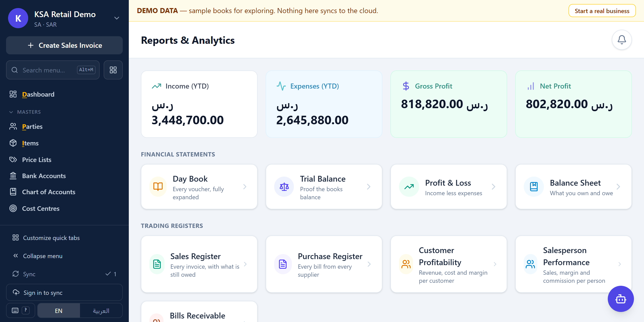Image resolution: width=644 pixels, height=322 pixels.
Task: Click the Reports & Analytics heading
Action: (188, 40)
